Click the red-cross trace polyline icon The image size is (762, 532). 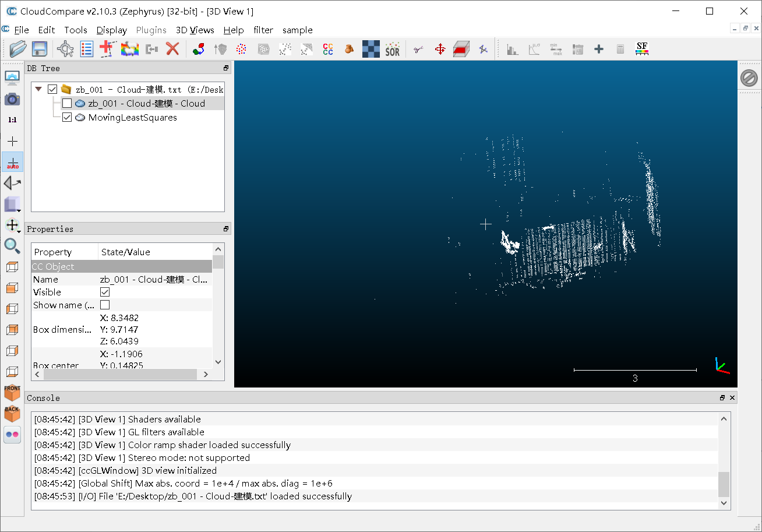pyautogui.click(x=107, y=49)
